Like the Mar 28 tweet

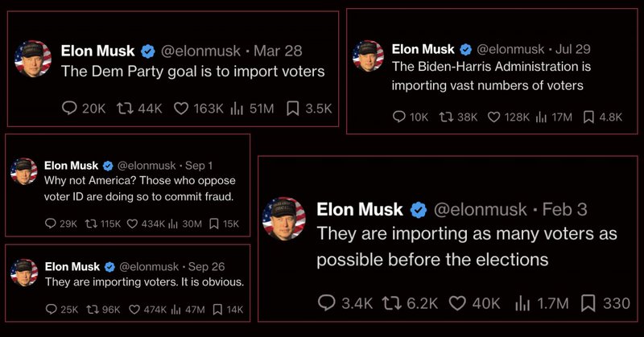click(183, 109)
